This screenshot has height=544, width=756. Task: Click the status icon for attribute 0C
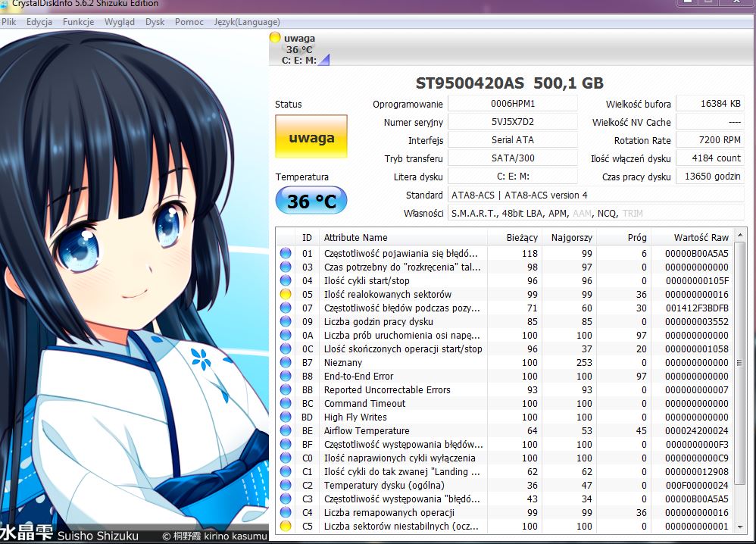coord(286,349)
